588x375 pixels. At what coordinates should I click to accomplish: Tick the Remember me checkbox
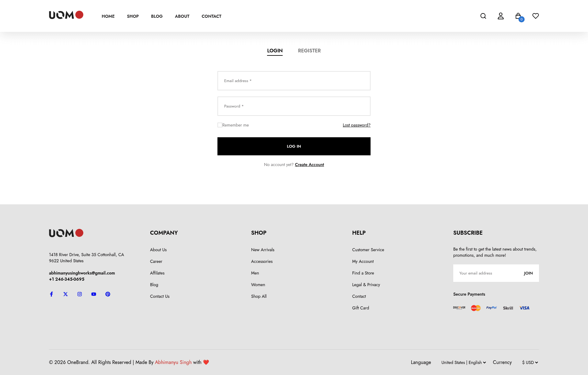coord(220,125)
